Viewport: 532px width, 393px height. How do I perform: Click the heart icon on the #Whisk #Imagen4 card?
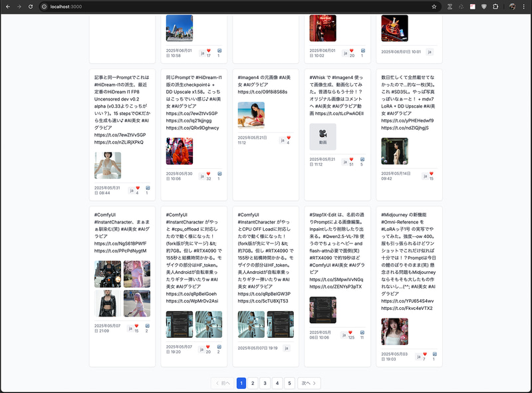coord(352,159)
